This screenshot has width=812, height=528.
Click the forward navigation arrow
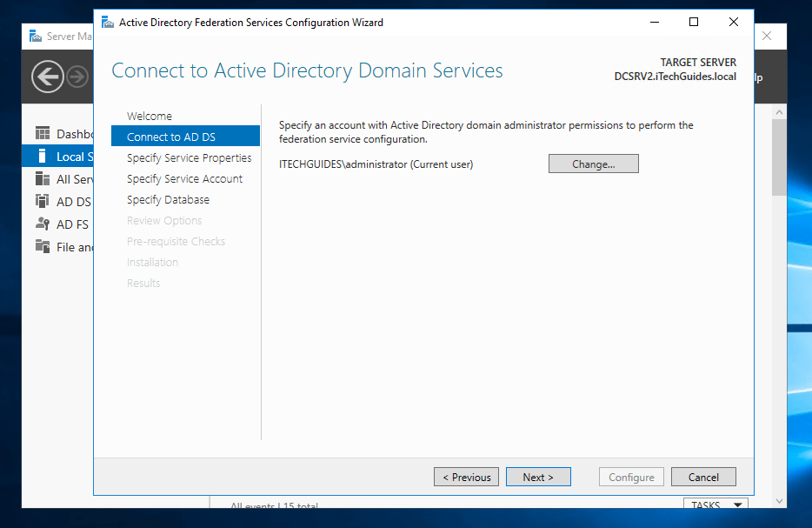tap(77, 77)
